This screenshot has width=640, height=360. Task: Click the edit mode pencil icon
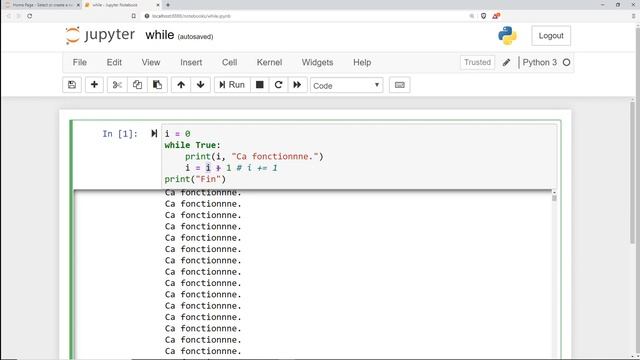(506, 62)
